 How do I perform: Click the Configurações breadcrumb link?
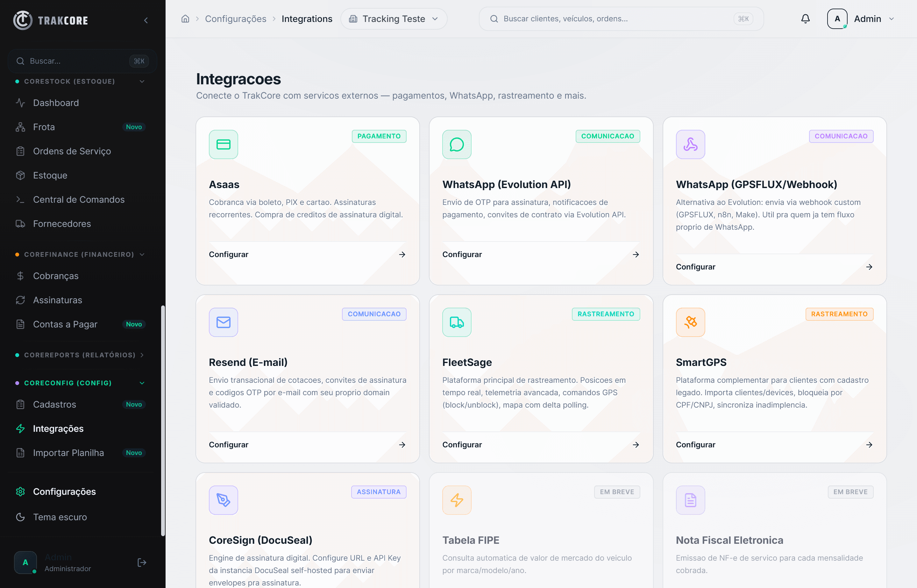[x=235, y=19]
